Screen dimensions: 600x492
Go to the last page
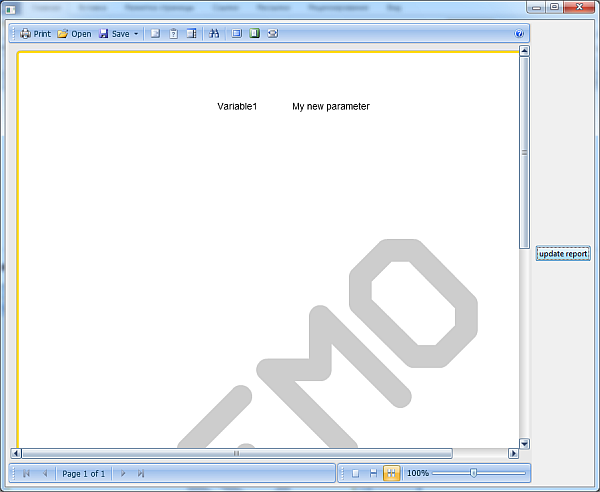141,473
